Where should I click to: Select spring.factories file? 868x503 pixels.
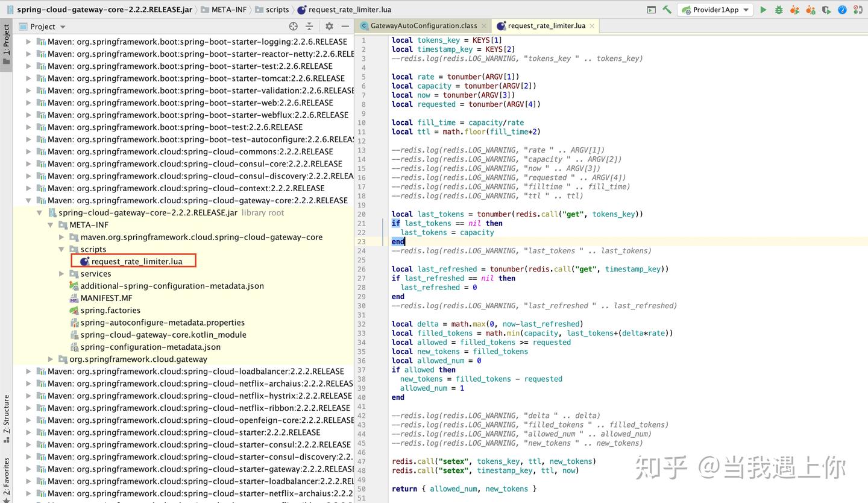pos(110,310)
